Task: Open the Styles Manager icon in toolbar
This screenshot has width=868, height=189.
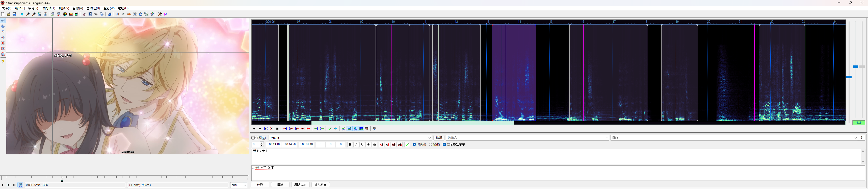Action: [x=84, y=14]
